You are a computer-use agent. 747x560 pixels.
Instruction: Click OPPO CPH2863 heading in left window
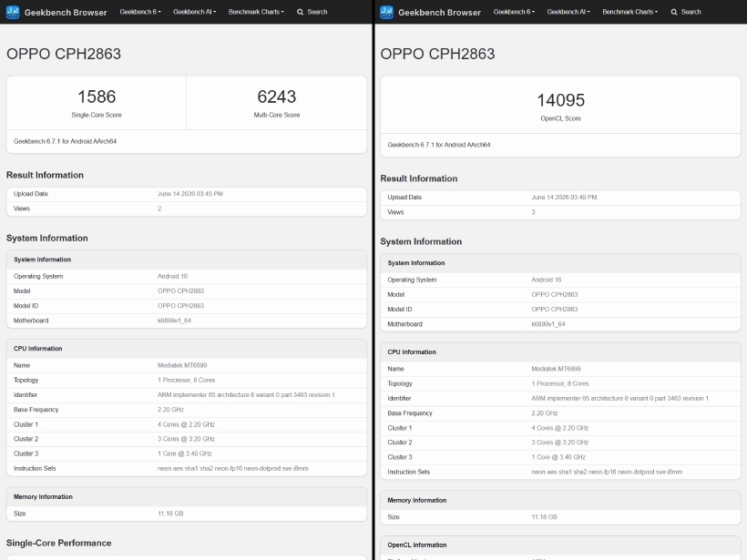point(64,54)
